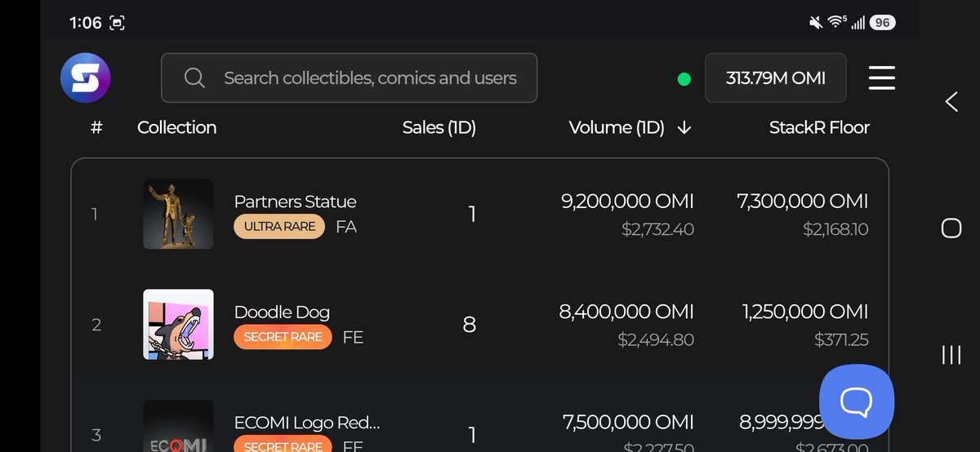Image resolution: width=980 pixels, height=452 pixels.
Task: Open the Partners Statue collection link
Action: (x=295, y=202)
